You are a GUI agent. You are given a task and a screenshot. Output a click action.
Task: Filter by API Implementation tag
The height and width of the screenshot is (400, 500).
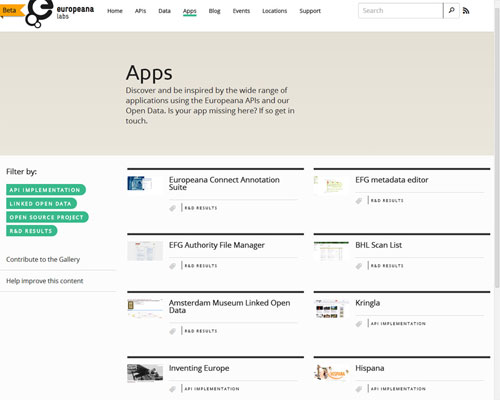(46, 190)
